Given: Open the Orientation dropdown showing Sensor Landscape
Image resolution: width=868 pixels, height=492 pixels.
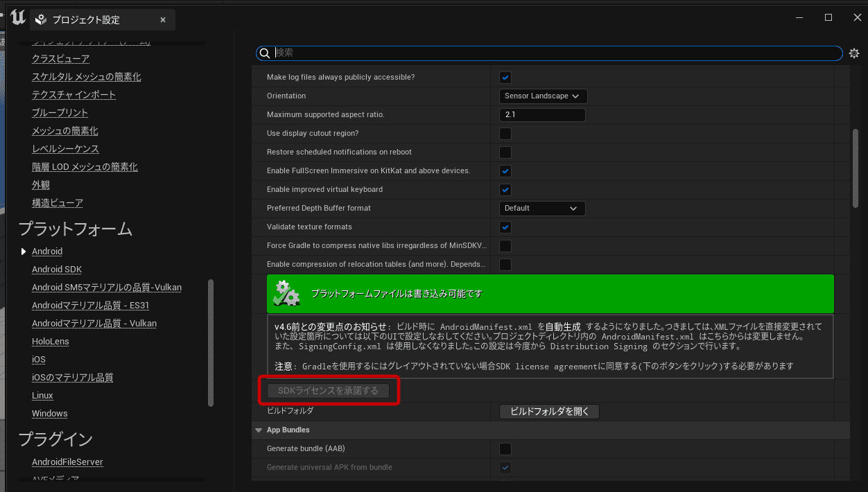Looking at the screenshot, I should click(x=543, y=96).
